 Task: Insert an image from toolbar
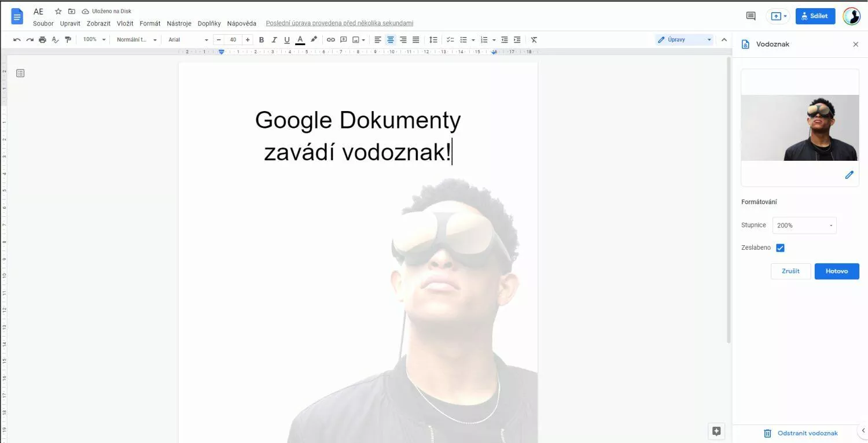coord(356,40)
